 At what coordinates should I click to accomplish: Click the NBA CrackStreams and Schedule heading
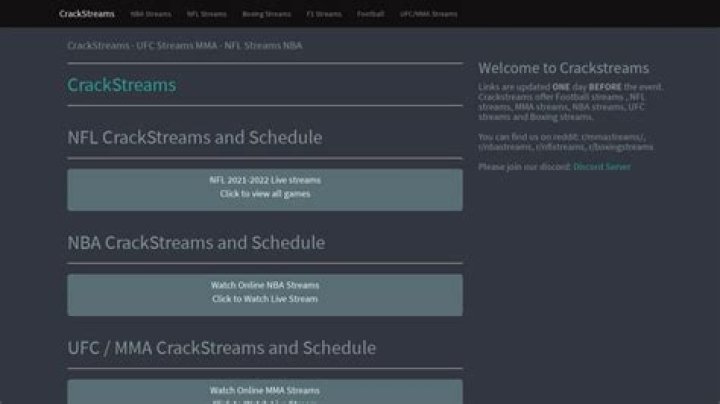tap(196, 243)
